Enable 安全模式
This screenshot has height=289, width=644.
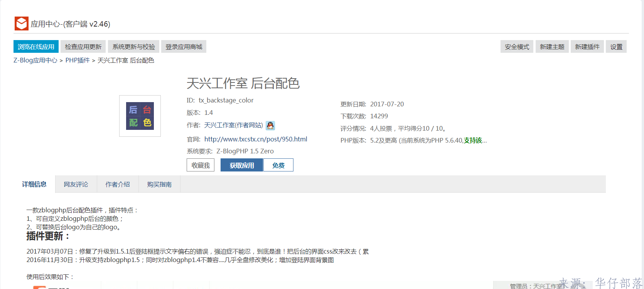(517, 47)
